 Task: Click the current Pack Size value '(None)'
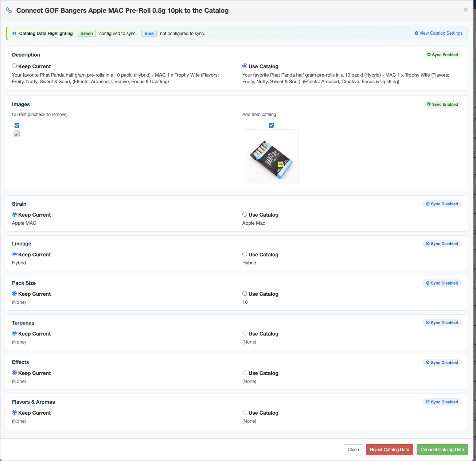click(19, 302)
